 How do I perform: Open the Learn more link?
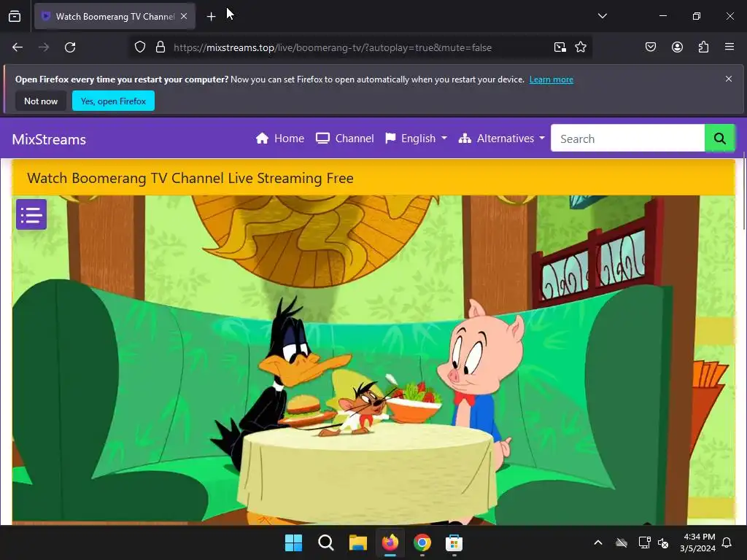tap(551, 79)
